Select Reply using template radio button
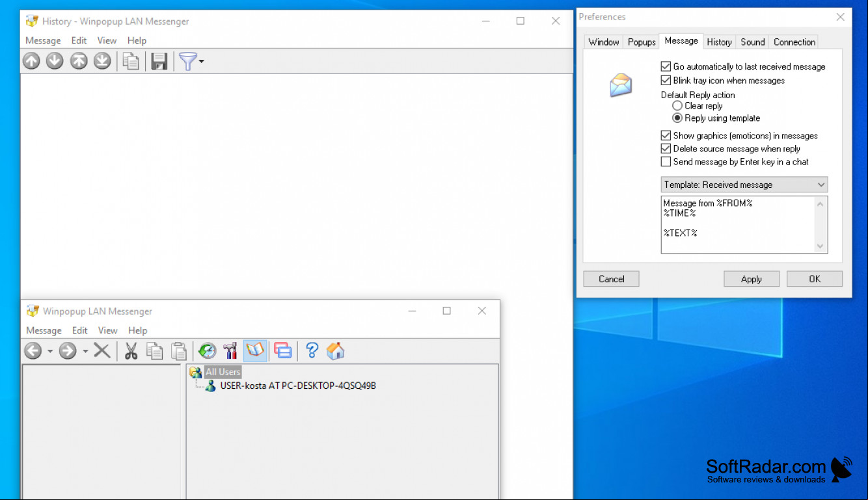This screenshot has height=500, width=868. [x=677, y=118]
